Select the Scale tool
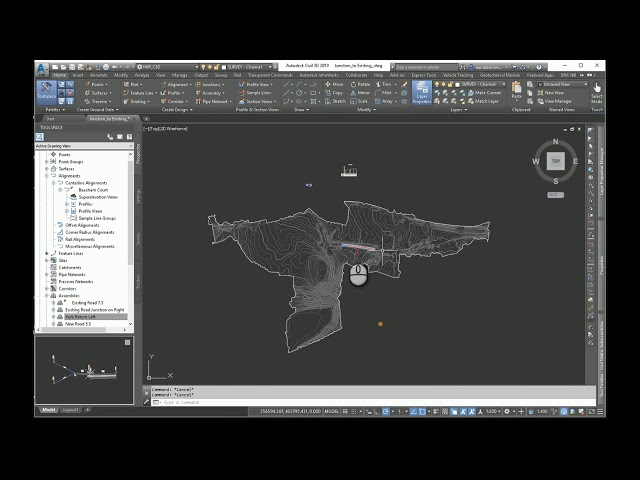 coord(359,101)
